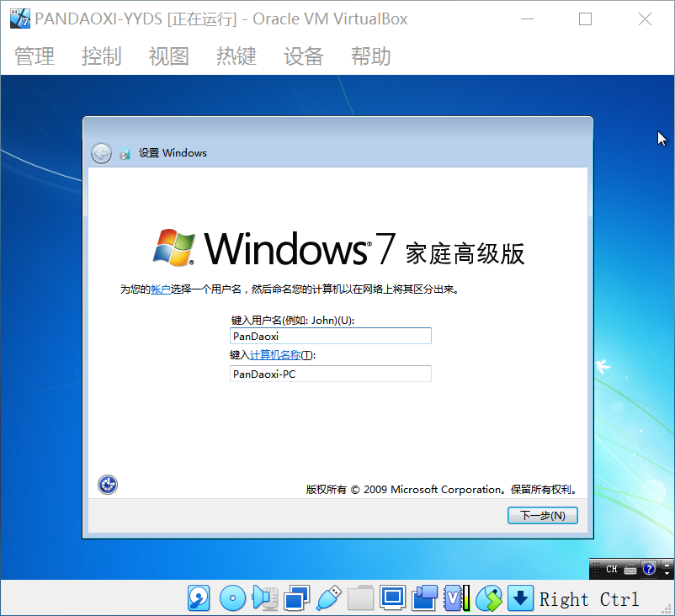Click the setup wizard title icon

point(125,153)
